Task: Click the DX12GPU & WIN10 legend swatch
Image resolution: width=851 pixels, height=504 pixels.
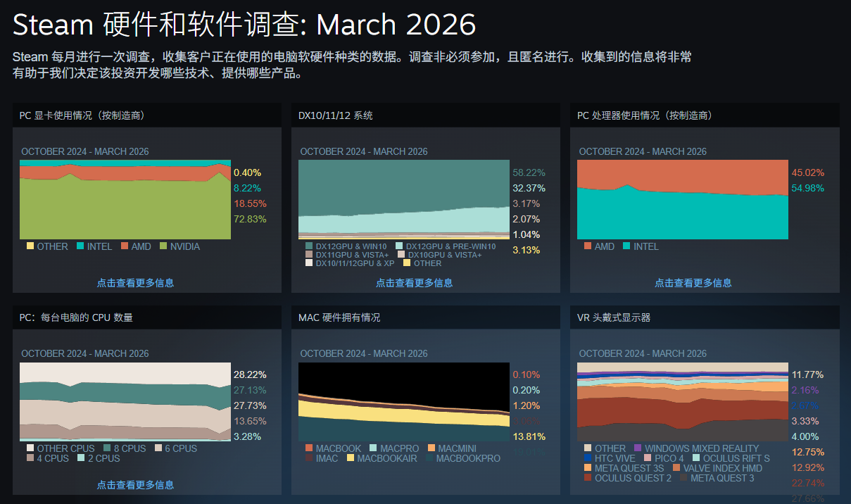Action: coord(309,246)
